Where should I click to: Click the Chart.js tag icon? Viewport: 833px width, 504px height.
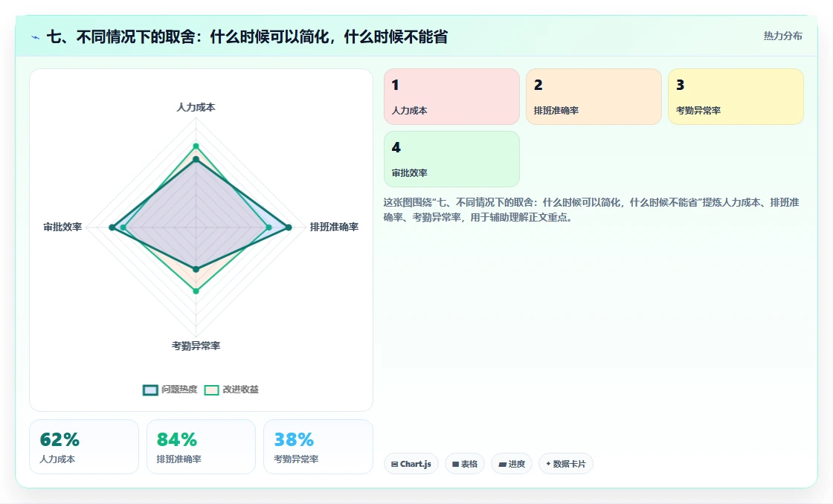pos(394,464)
